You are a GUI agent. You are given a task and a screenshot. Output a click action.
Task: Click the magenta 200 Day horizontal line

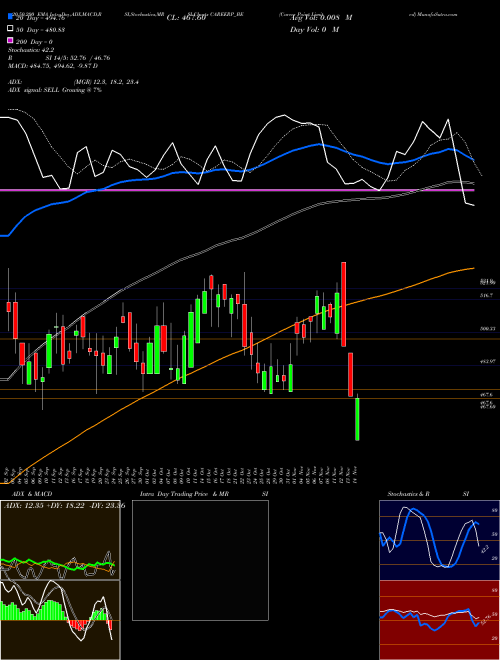[237, 190]
